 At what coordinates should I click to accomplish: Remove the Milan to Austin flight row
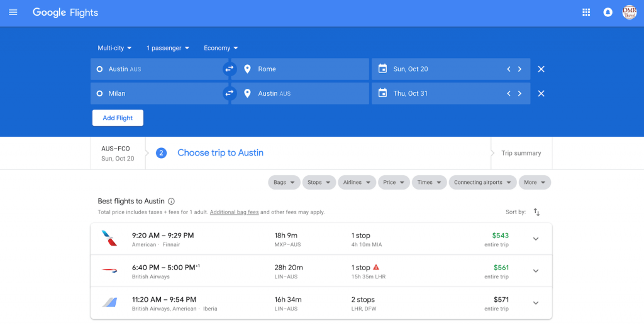coord(541,93)
